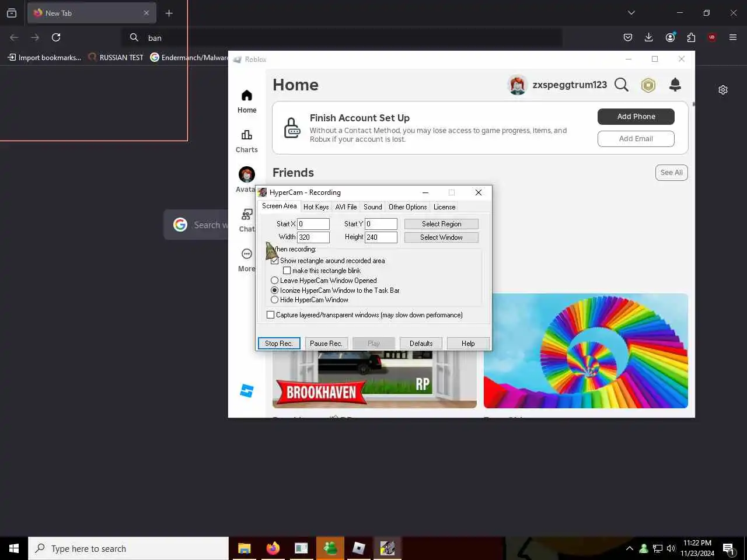Click the Select Window button
This screenshot has width=747, height=560.
click(441, 237)
